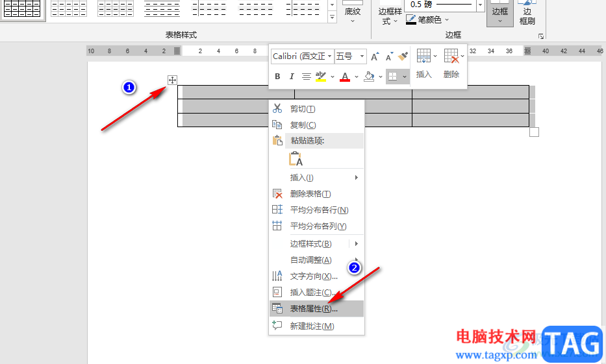Toggle Italic in the mini toolbar

pyautogui.click(x=292, y=77)
